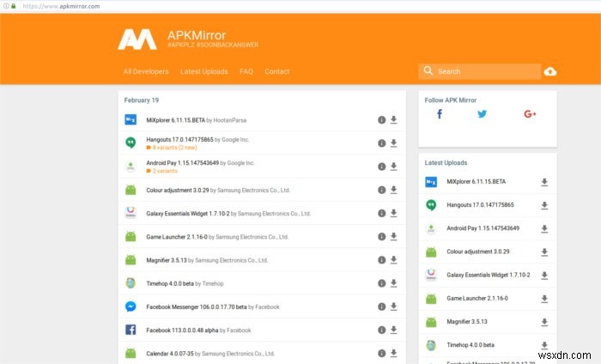Show info for Android Pay 1.15.147543649
The width and height of the screenshot is (601, 364).
coord(381,167)
